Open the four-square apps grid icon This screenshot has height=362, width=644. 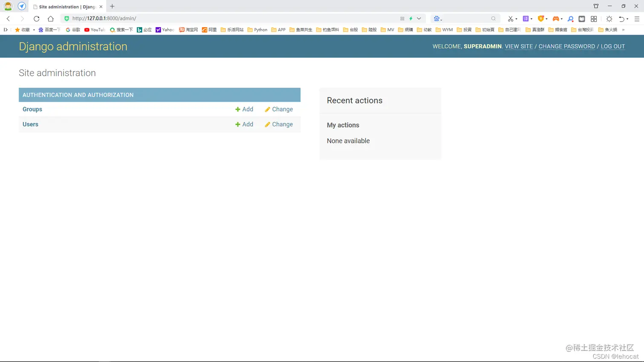(594, 19)
